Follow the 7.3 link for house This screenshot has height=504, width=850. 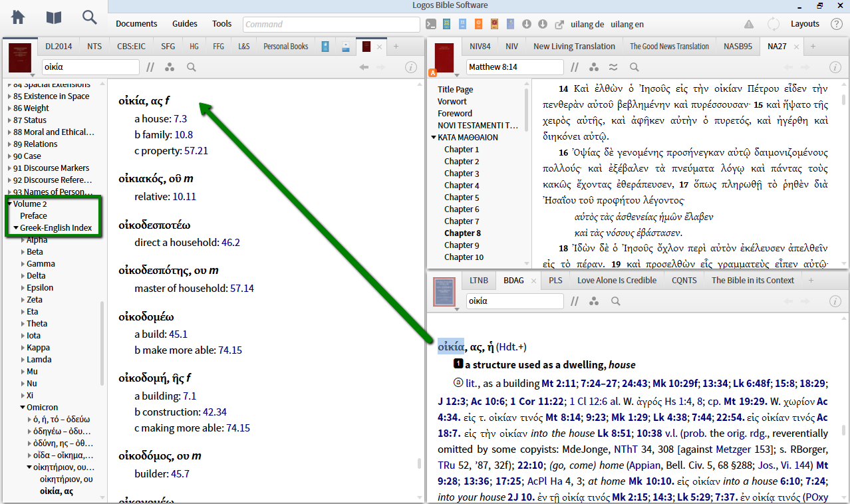(180, 119)
